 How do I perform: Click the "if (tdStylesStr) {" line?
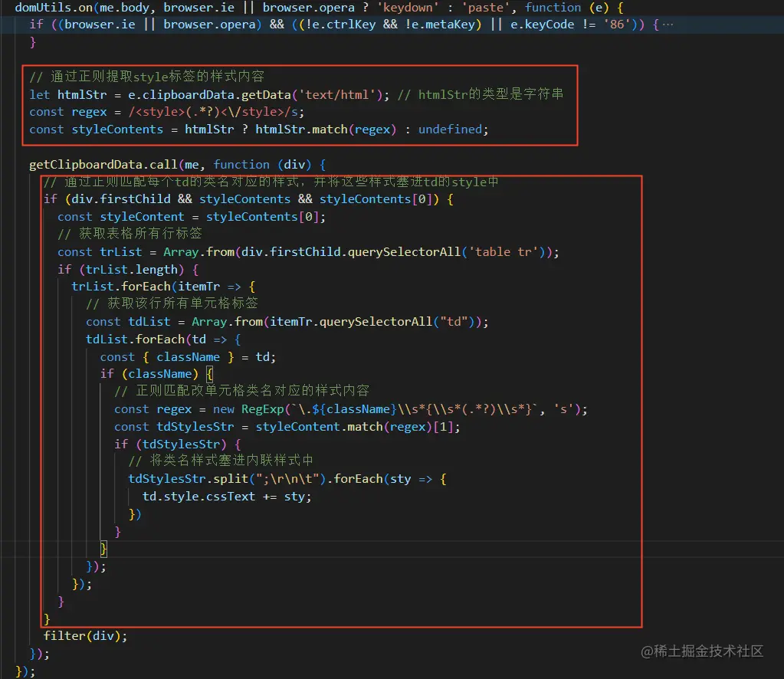pyautogui.click(x=178, y=444)
